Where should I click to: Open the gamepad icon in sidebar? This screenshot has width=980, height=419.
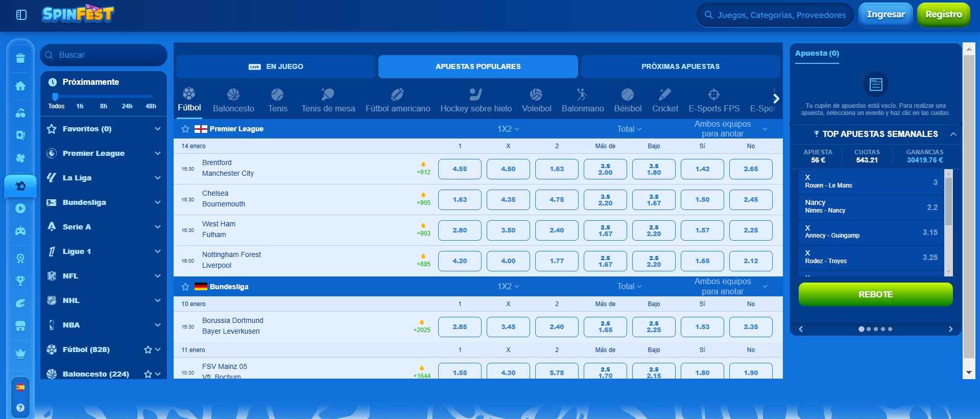pyautogui.click(x=20, y=231)
